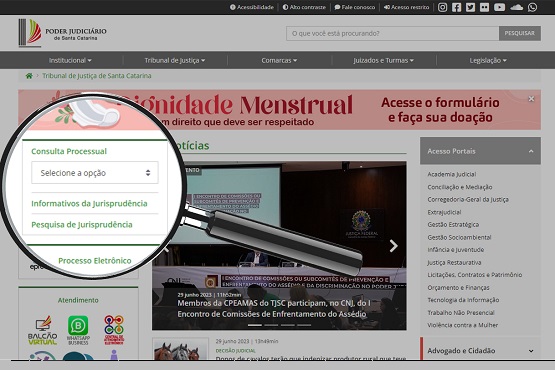This screenshot has height=370, width=555.
Task: Open the Juizados e Turmas menu
Action: pos(383,61)
